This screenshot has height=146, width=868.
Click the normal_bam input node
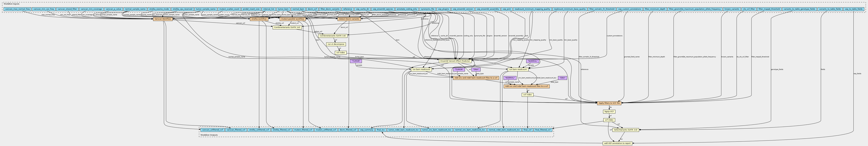point(298,9)
